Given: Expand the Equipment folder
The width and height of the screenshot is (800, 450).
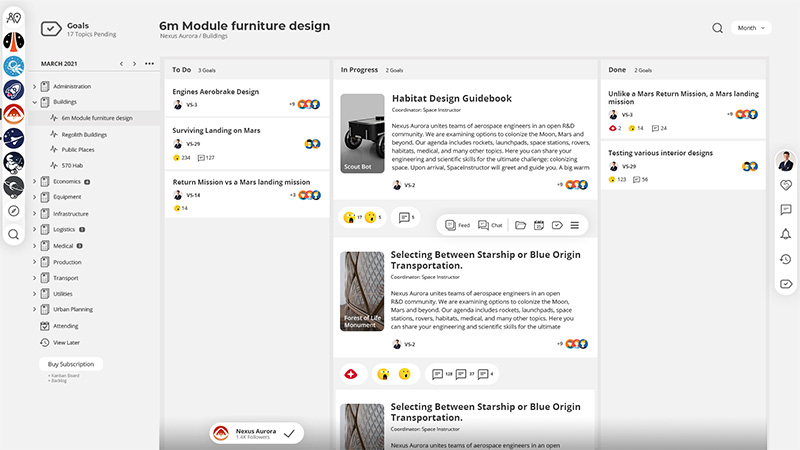Looking at the screenshot, I should point(35,197).
